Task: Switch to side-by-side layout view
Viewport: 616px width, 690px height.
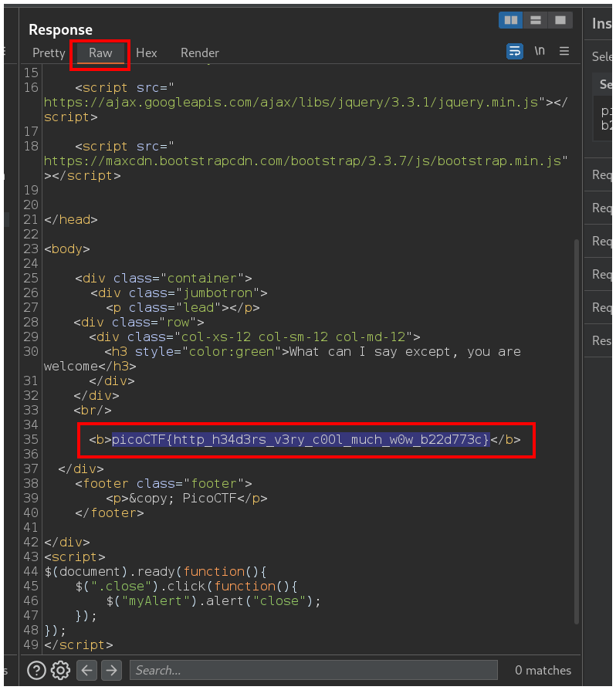Action: click(510, 20)
